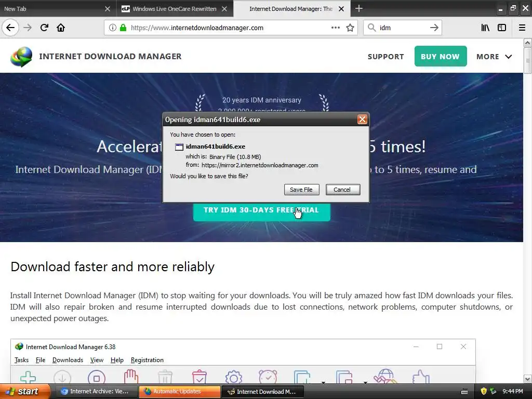Click the 20 years IDM anniversary text

tap(262, 100)
